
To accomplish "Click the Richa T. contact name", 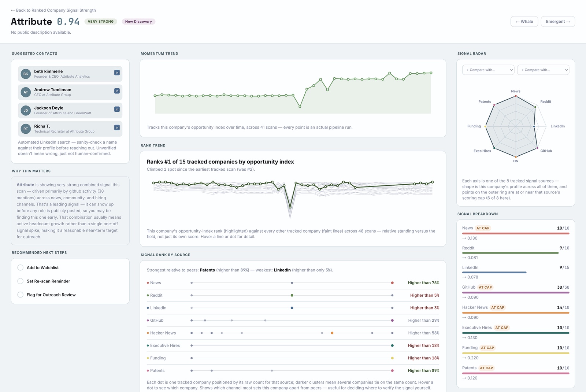I will coord(42,126).
